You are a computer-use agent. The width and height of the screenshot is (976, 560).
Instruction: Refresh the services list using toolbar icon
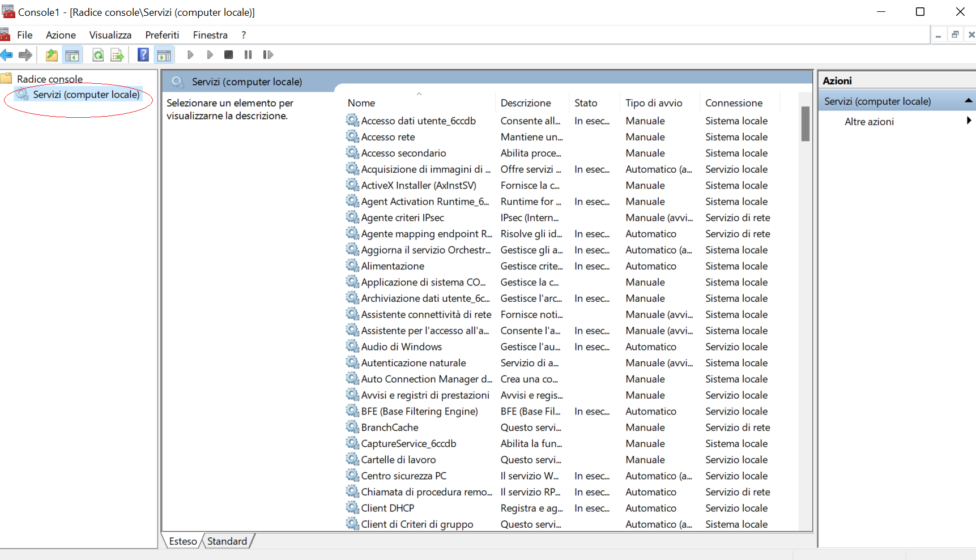coord(98,55)
